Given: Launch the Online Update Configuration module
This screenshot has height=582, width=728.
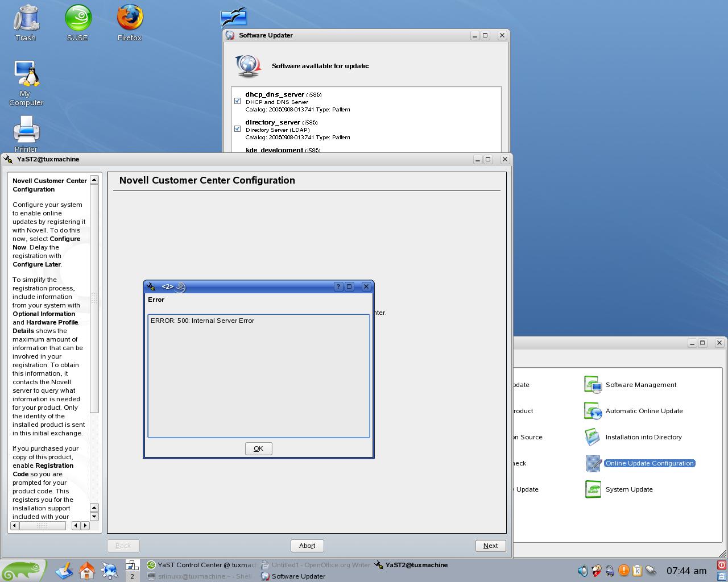Looking at the screenshot, I should (640, 463).
